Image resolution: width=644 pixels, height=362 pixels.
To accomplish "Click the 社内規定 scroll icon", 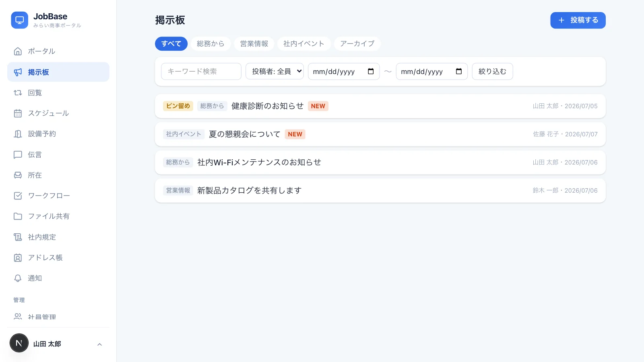I will click(18, 237).
